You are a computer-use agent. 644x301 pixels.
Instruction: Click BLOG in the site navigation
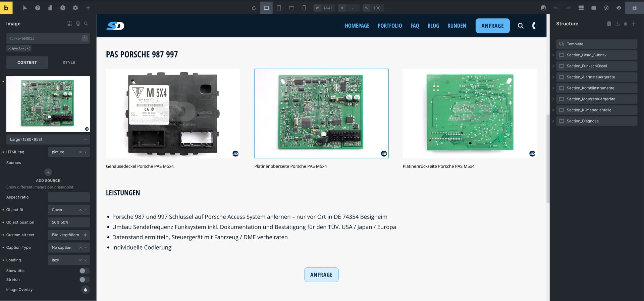pos(433,26)
